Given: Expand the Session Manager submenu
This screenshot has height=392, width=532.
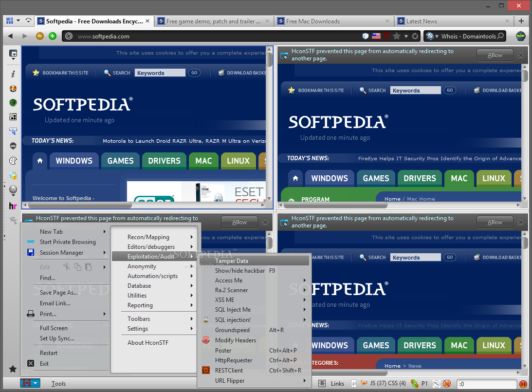Looking at the screenshot, I should pos(68,253).
